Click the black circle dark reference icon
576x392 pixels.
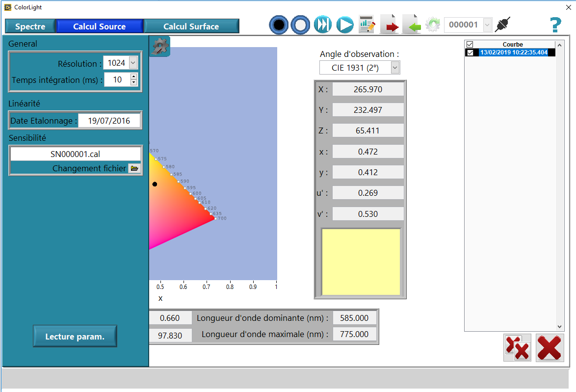click(x=279, y=25)
